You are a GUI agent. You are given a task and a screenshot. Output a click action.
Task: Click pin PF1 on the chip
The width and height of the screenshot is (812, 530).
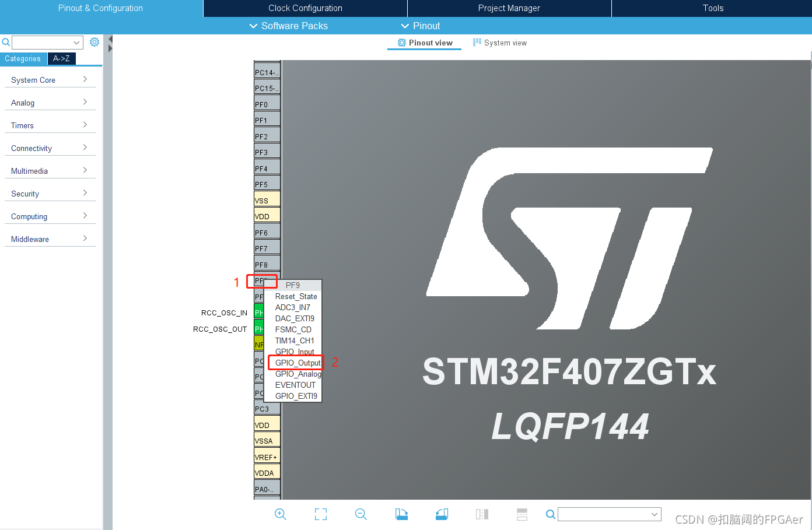pyautogui.click(x=267, y=120)
